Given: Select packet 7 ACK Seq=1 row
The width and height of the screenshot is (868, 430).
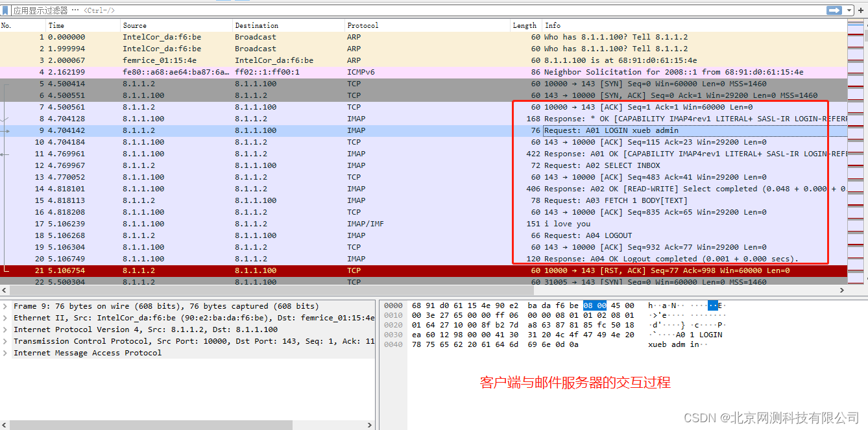Looking at the screenshot, I should pyautogui.click(x=424, y=107).
